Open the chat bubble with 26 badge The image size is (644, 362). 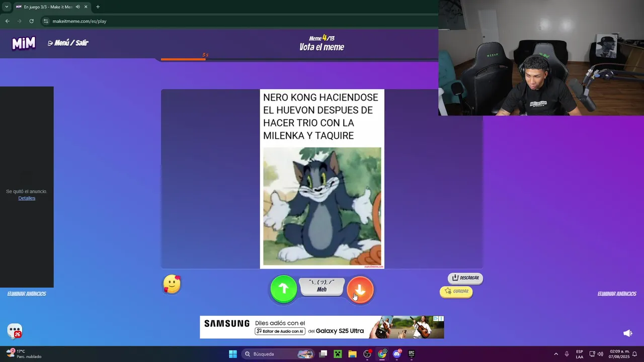(x=15, y=331)
